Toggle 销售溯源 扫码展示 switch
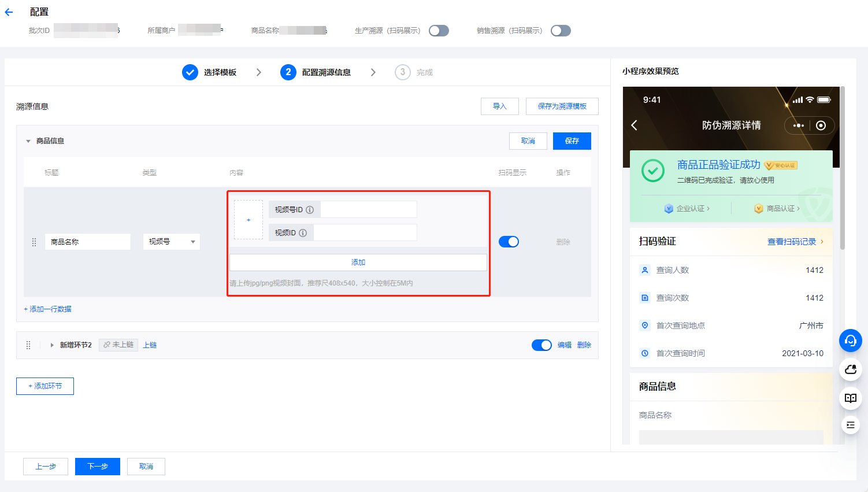The width and height of the screenshot is (868, 492). [x=561, y=31]
